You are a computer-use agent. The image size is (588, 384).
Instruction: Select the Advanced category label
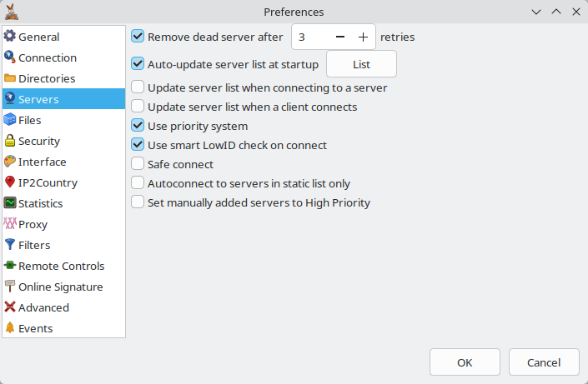43,307
